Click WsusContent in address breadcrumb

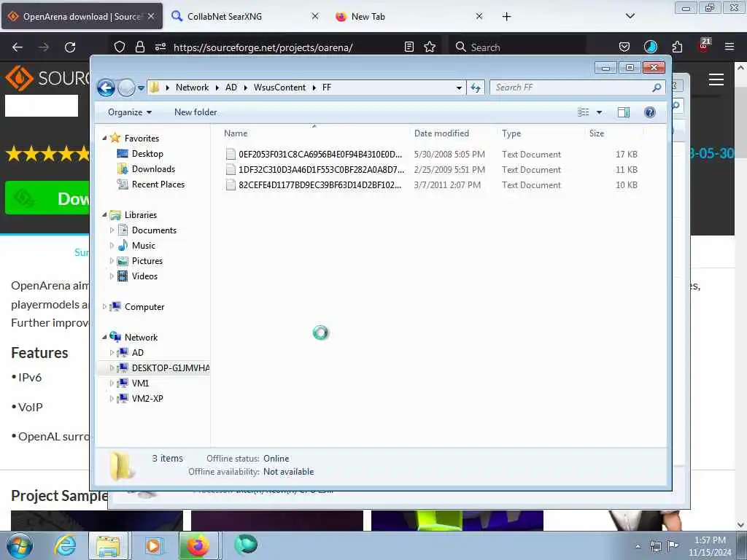point(279,87)
